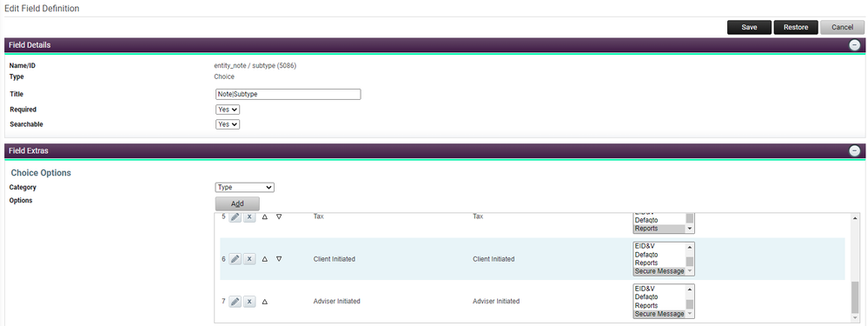Move Client Initiated down one position
The image size is (868, 326).
[279, 259]
